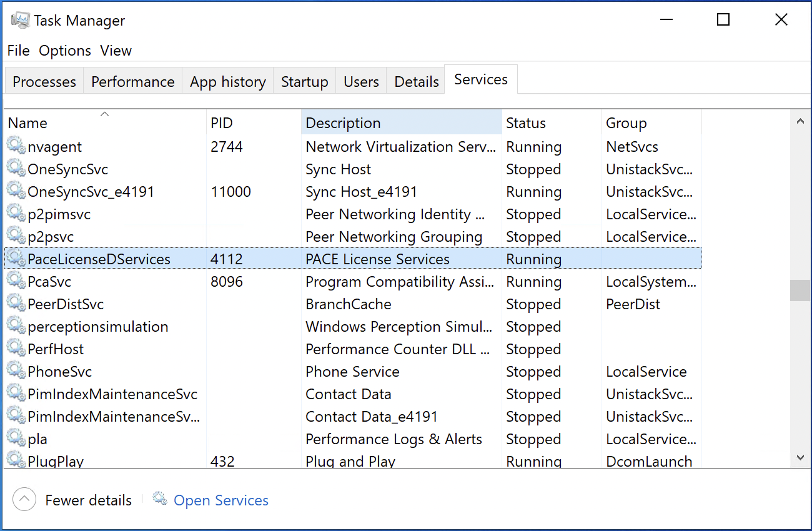812x531 pixels.
Task: Click the PcaSvc service gear icon
Action: click(x=16, y=281)
